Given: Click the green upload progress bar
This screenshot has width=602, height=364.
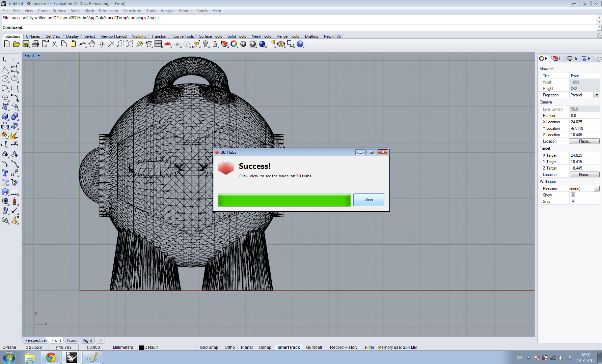Looking at the screenshot, I should (x=284, y=200).
